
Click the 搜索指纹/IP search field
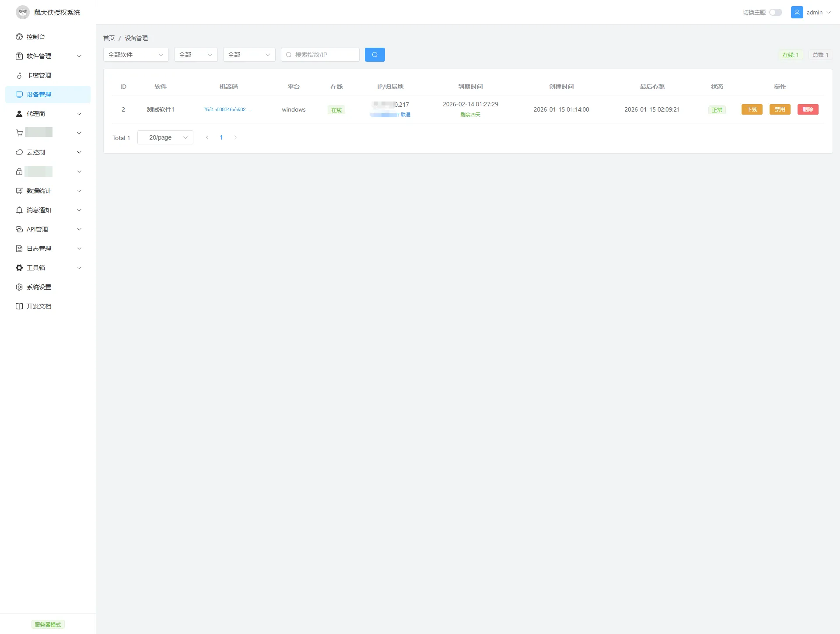pyautogui.click(x=324, y=55)
